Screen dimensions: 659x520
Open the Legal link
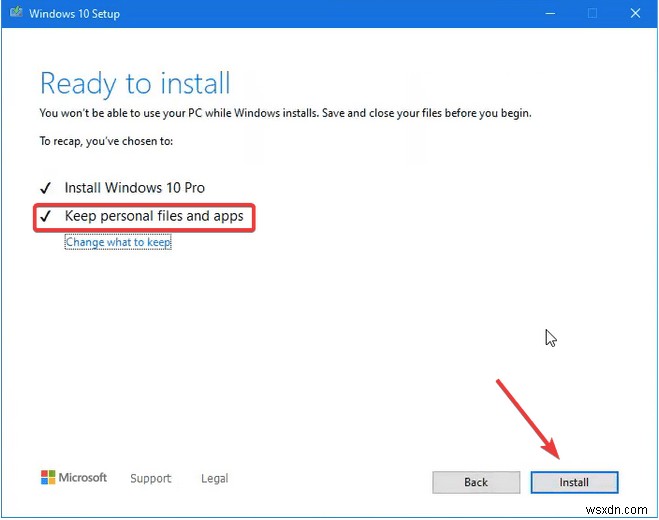click(214, 478)
